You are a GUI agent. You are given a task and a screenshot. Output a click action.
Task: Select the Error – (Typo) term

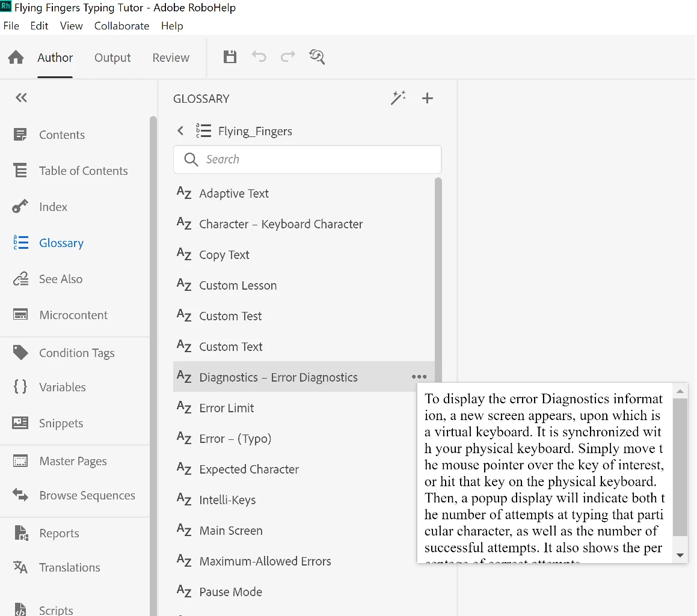295,438
